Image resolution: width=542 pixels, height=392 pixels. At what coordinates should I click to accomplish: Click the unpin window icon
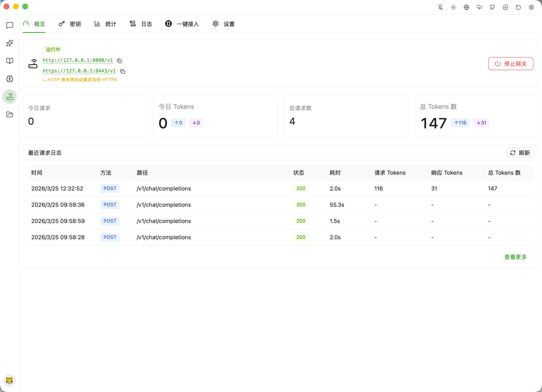[x=441, y=8]
